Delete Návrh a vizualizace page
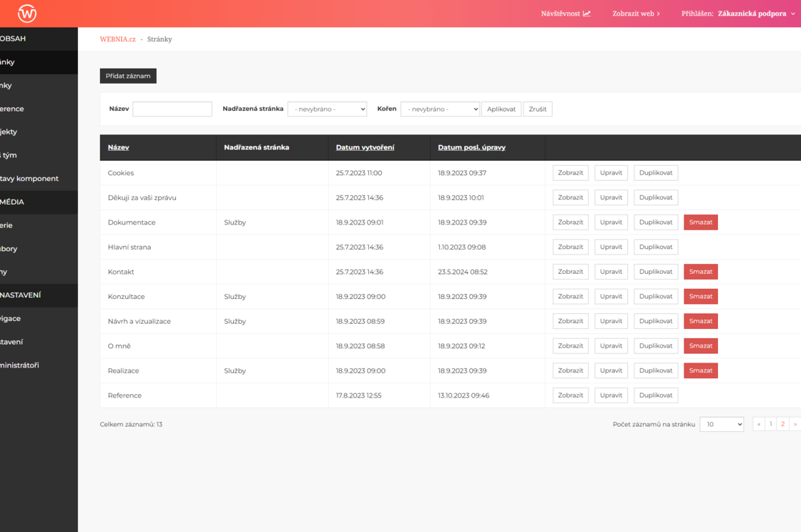801x532 pixels. click(x=700, y=321)
